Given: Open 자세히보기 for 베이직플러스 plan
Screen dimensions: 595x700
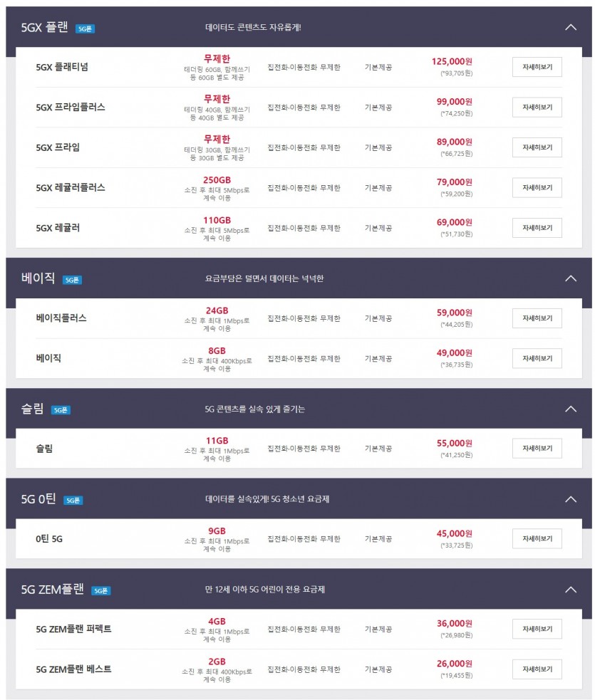Looking at the screenshot, I should (537, 318).
